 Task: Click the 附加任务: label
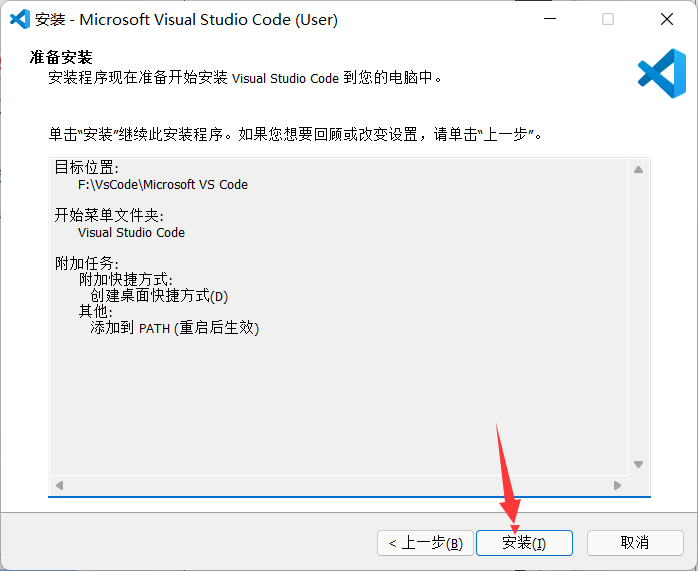(86, 263)
